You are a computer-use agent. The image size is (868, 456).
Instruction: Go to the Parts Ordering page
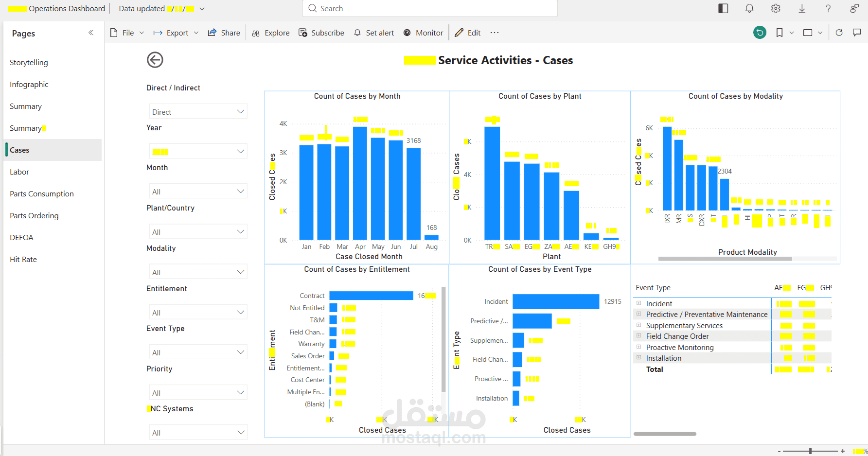53,215
